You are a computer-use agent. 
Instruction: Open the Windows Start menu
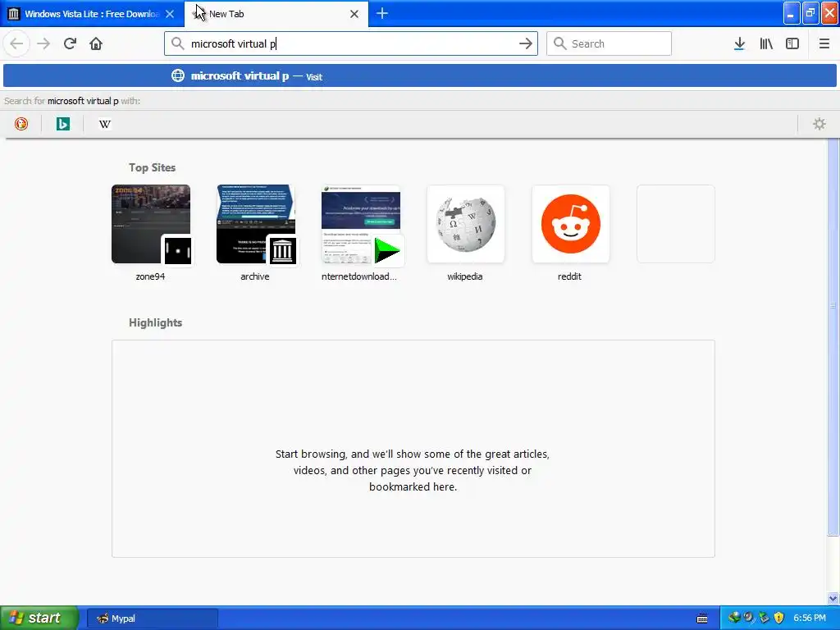click(x=39, y=618)
